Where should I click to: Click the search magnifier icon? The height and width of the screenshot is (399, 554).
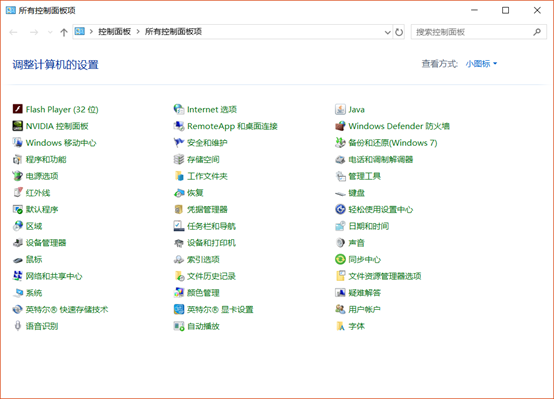point(537,32)
